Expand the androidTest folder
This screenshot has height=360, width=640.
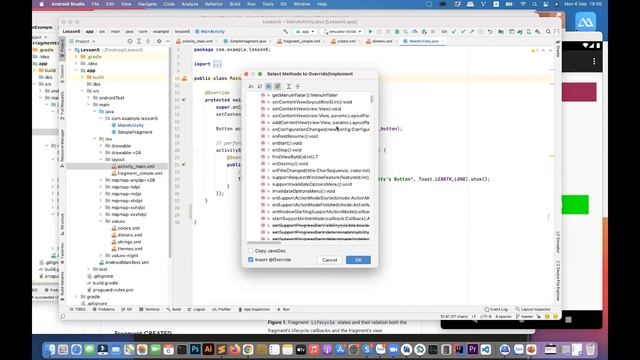[x=89, y=98]
